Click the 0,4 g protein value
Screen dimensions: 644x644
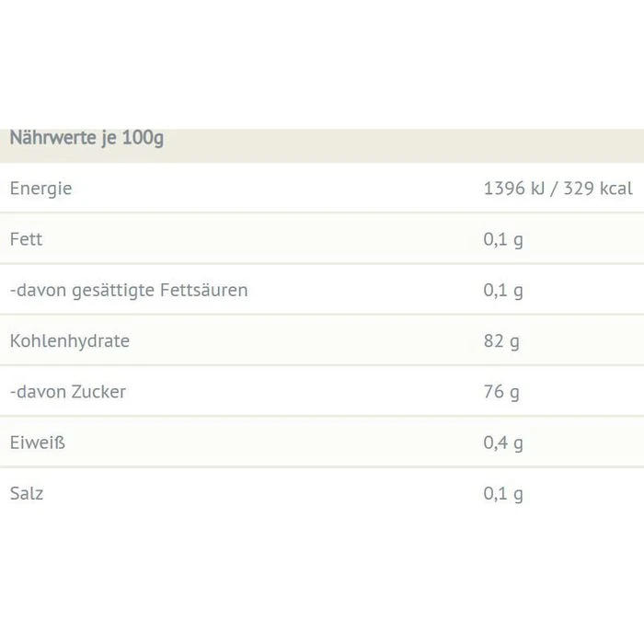point(502,443)
